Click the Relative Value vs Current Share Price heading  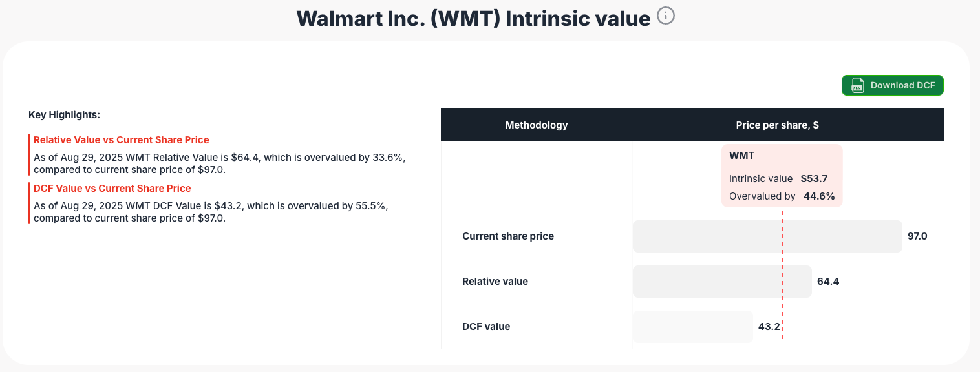coord(121,139)
